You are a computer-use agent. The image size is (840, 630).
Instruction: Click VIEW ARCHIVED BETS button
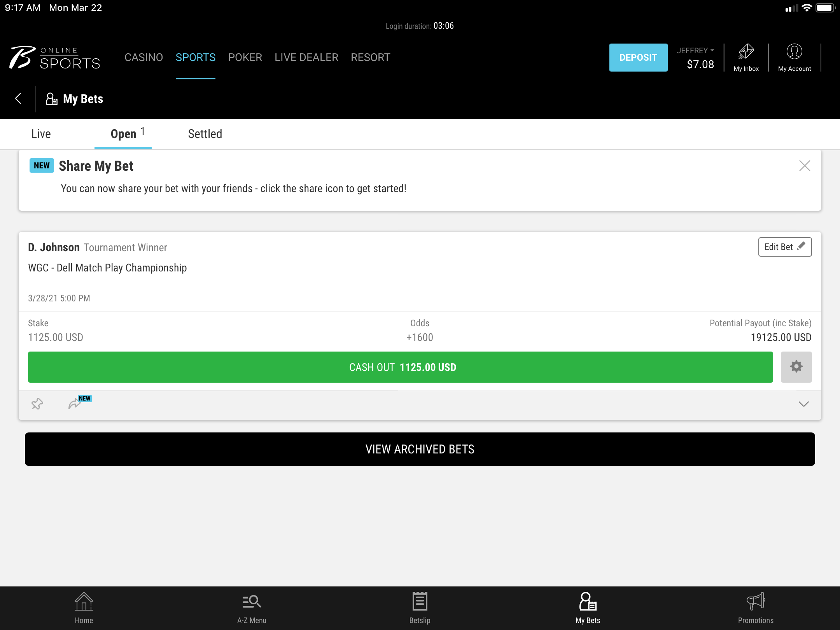pos(420,449)
